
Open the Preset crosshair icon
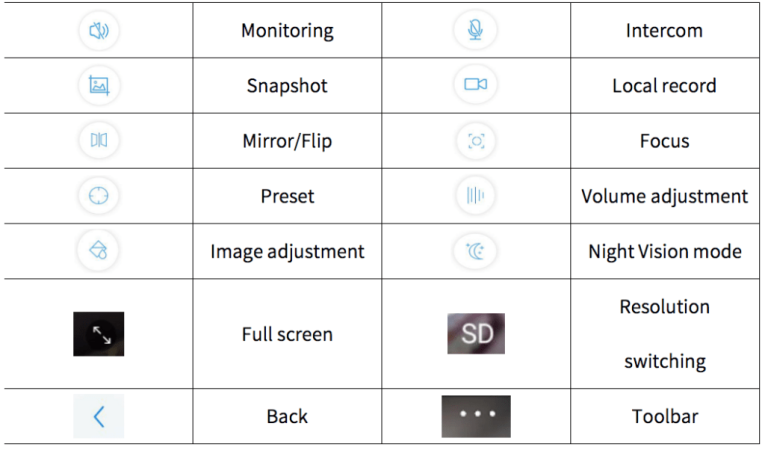point(98,196)
